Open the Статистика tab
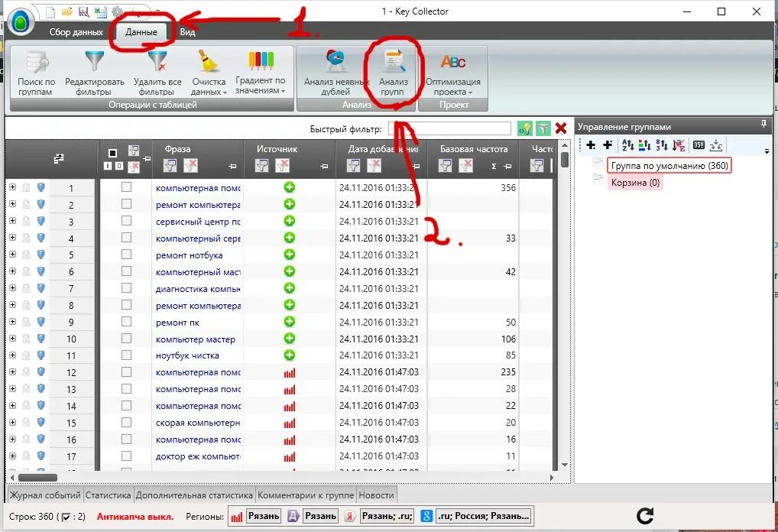The image size is (778, 532). coord(109,495)
